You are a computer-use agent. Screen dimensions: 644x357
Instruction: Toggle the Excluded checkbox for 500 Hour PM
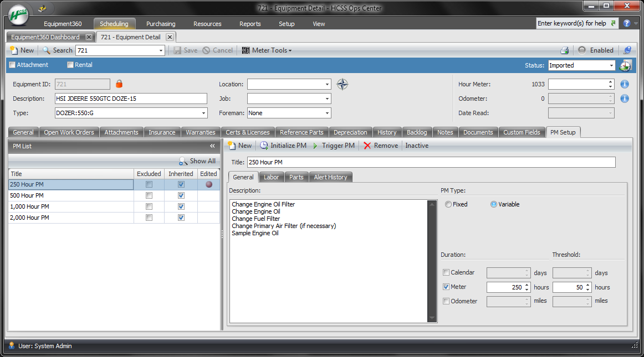[149, 196]
